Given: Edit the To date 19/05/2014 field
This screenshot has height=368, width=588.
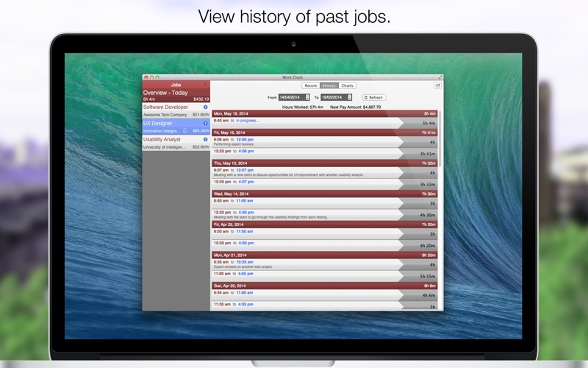Looking at the screenshot, I should [334, 97].
